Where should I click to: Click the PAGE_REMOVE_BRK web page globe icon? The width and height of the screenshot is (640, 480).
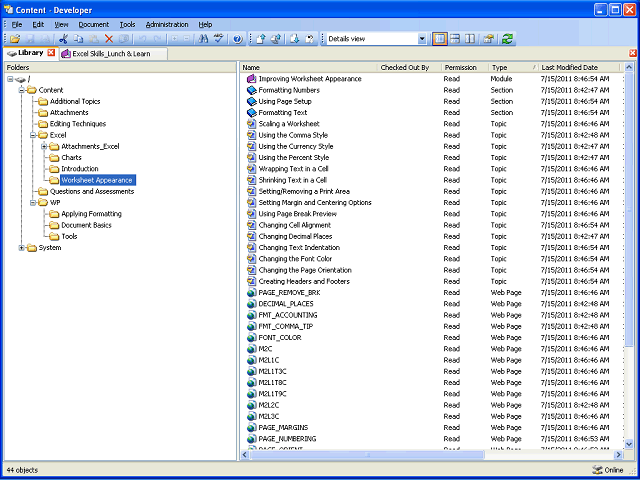pyautogui.click(x=251, y=293)
